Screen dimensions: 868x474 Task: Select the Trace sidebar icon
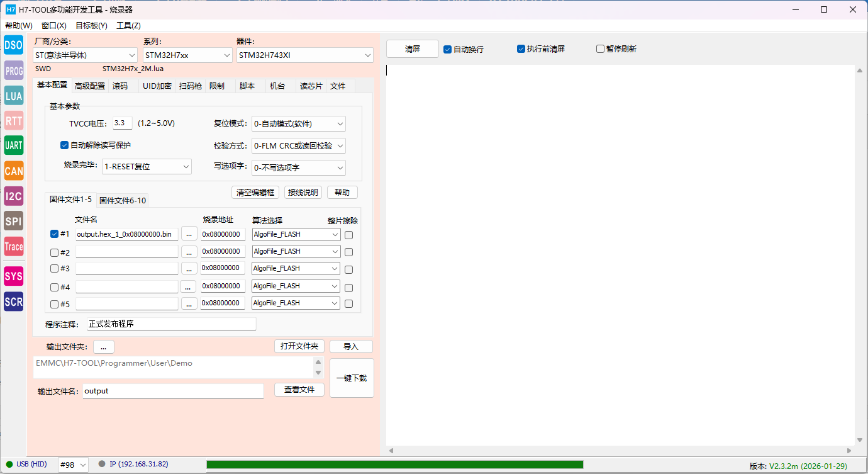pos(13,247)
